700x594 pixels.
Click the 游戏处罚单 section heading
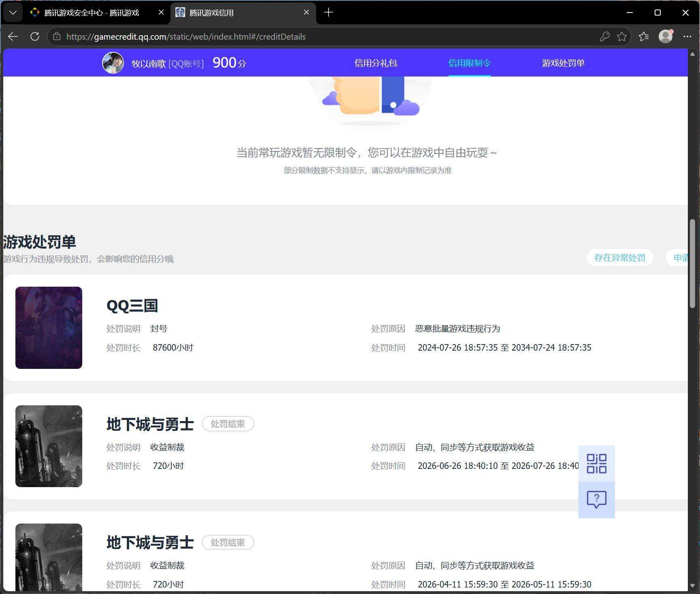click(40, 242)
